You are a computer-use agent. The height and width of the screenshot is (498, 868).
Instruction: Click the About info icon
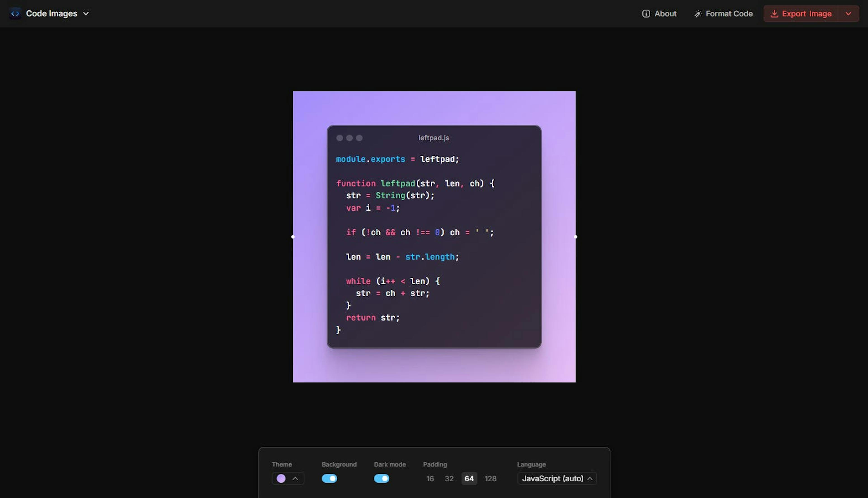pyautogui.click(x=646, y=14)
